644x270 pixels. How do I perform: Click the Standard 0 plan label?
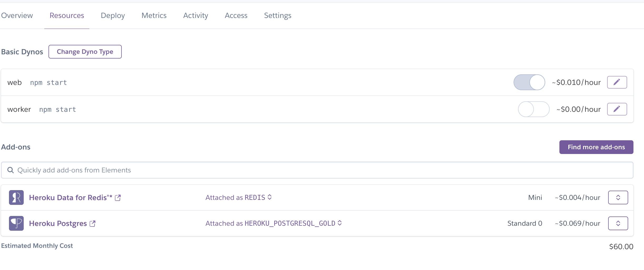pyautogui.click(x=525, y=223)
